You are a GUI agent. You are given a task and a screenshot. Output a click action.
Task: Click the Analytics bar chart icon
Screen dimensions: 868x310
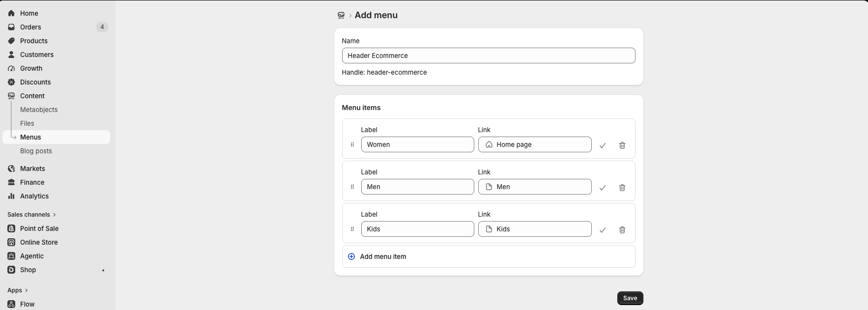(x=11, y=196)
